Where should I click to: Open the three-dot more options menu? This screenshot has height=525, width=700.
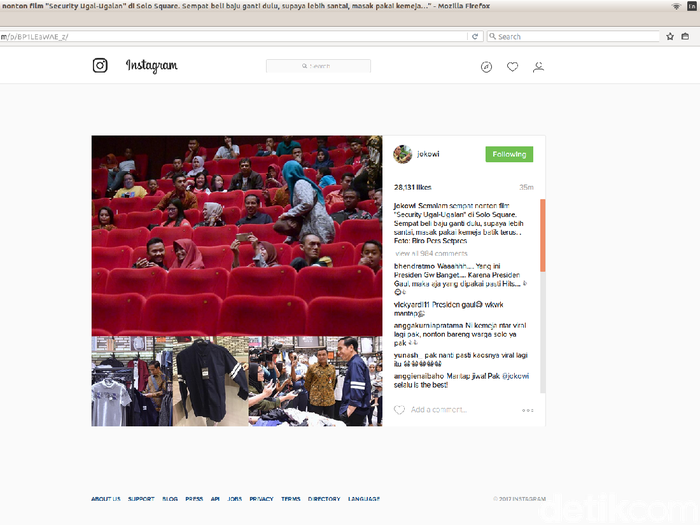[528, 410]
